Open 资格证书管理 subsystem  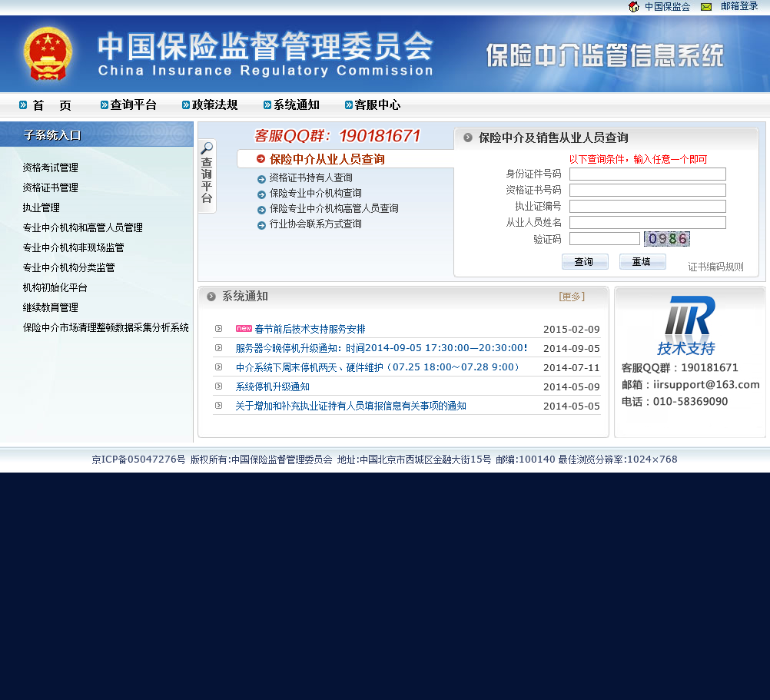coord(51,188)
